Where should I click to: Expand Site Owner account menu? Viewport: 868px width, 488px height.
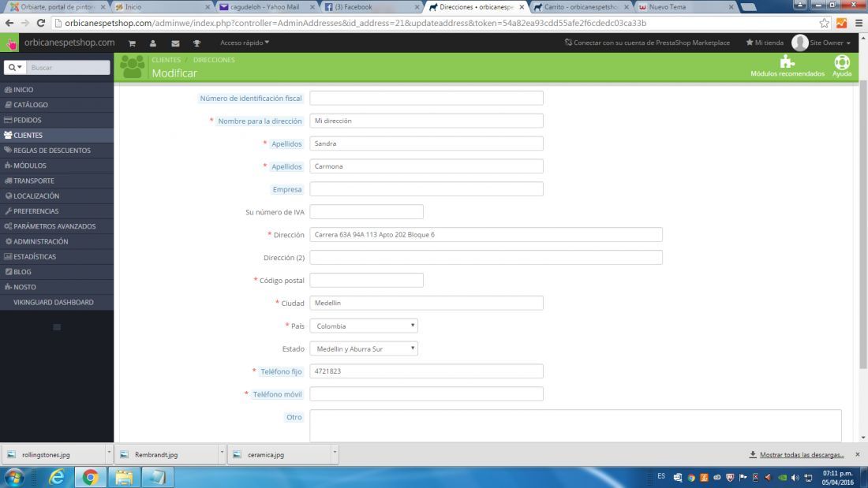829,43
